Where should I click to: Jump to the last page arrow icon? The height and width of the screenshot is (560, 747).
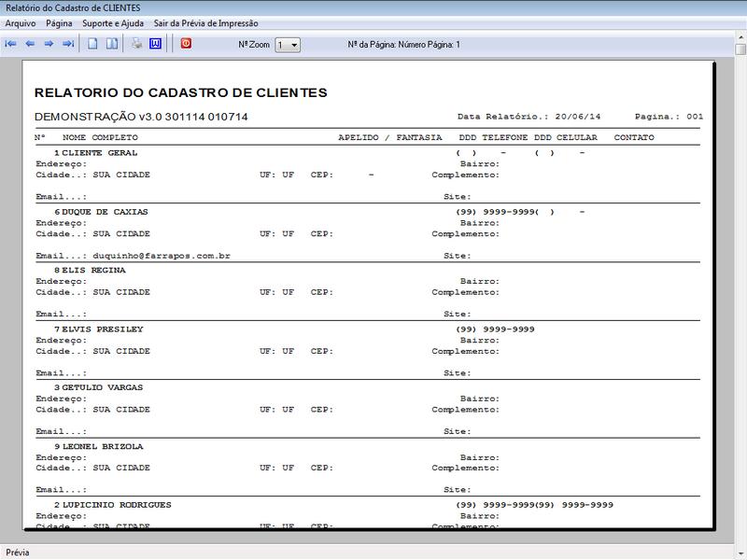68,44
